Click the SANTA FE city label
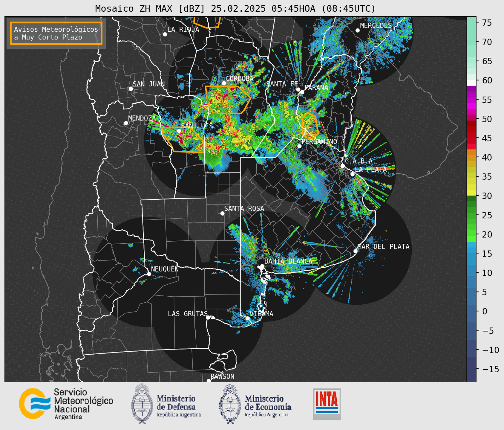 point(282,84)
